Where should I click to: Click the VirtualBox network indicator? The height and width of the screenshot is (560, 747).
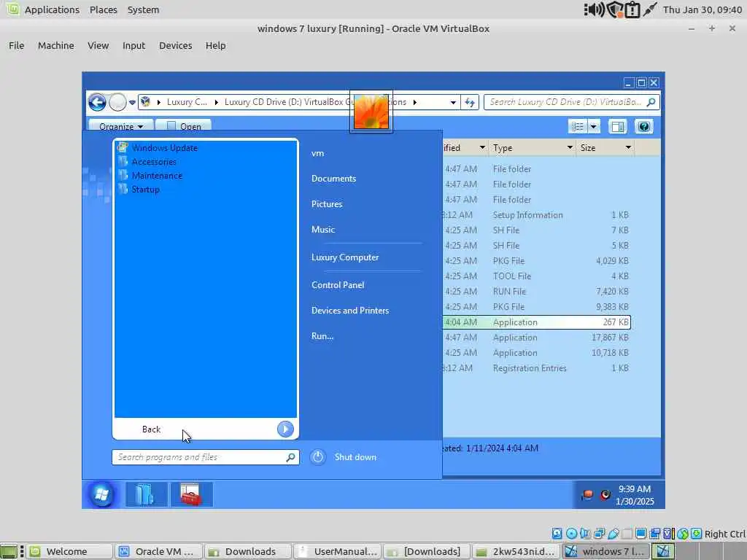point(600,534)
